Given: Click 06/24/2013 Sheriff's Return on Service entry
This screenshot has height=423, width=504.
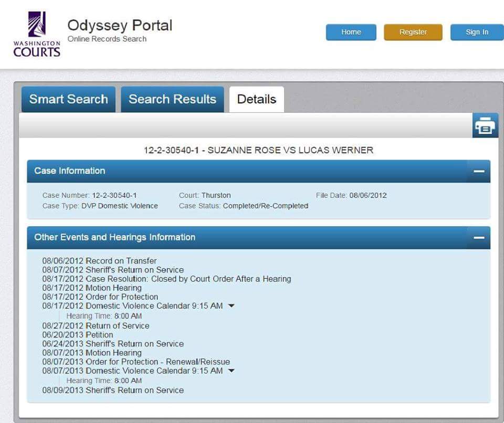Looking at the screenshot, I should [113, 344].
